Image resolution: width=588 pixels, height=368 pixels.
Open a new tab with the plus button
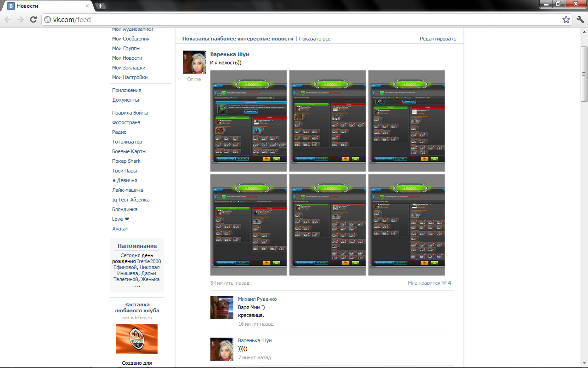(101, 6)
